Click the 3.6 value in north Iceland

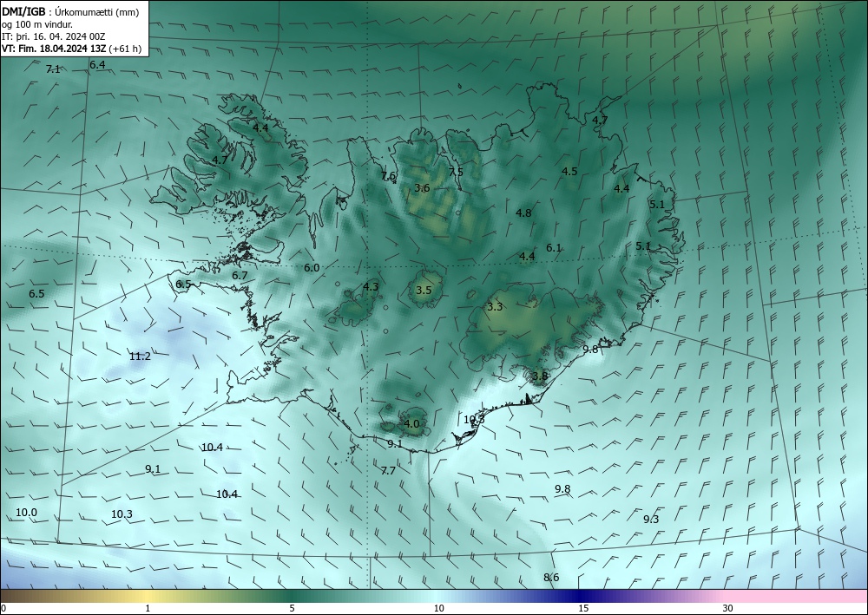pyautogui.click(x=422, y=187)
